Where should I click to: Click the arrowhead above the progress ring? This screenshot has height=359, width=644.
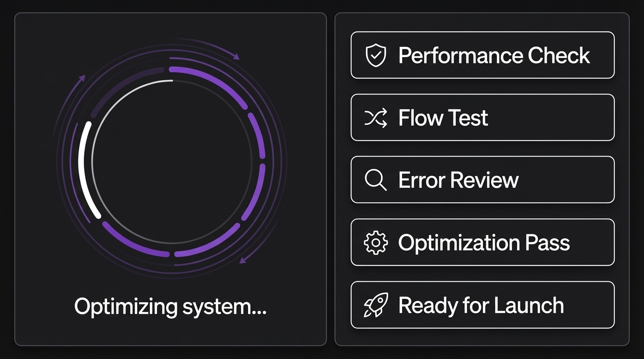(236, 57)
